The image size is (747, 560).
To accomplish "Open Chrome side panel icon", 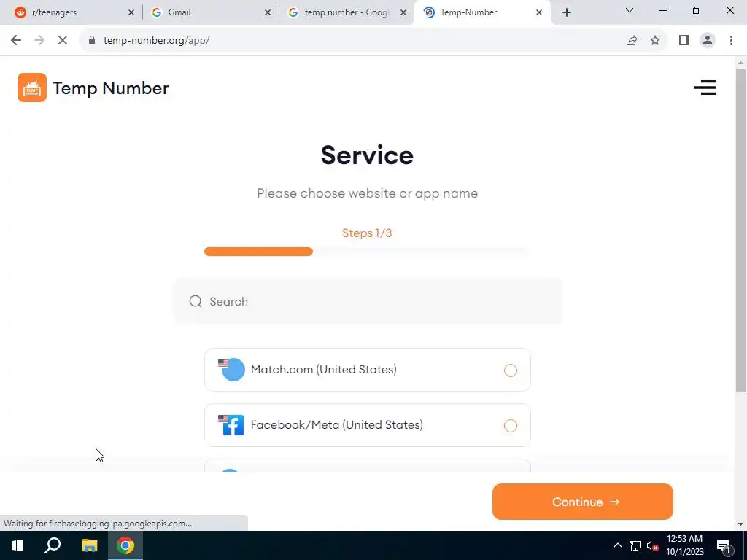I will tap(684, 41).
